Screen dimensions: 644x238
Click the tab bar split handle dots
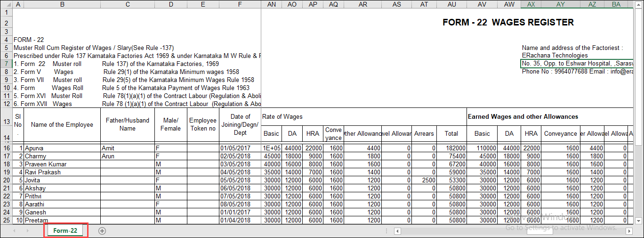(386, 231)
